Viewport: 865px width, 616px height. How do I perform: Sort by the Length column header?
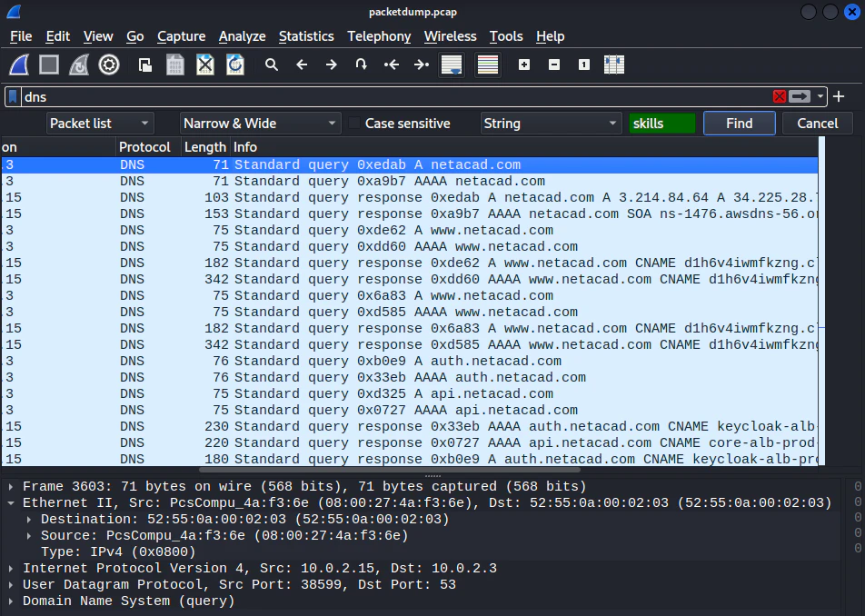coord(205,147)
